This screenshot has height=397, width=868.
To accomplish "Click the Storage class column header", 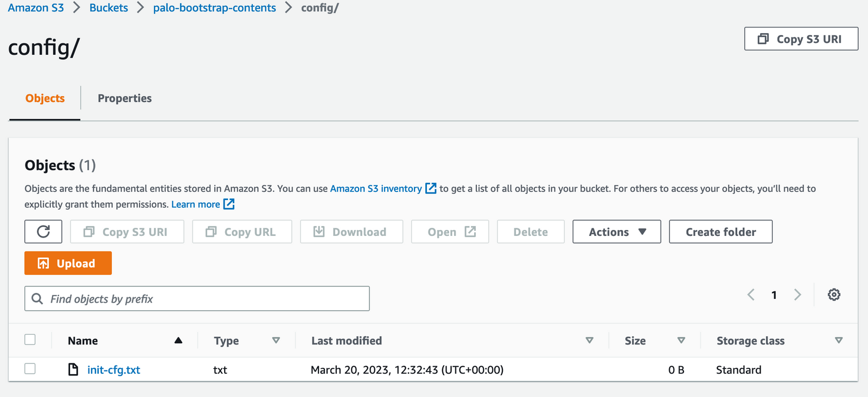I will pos(751,341).
